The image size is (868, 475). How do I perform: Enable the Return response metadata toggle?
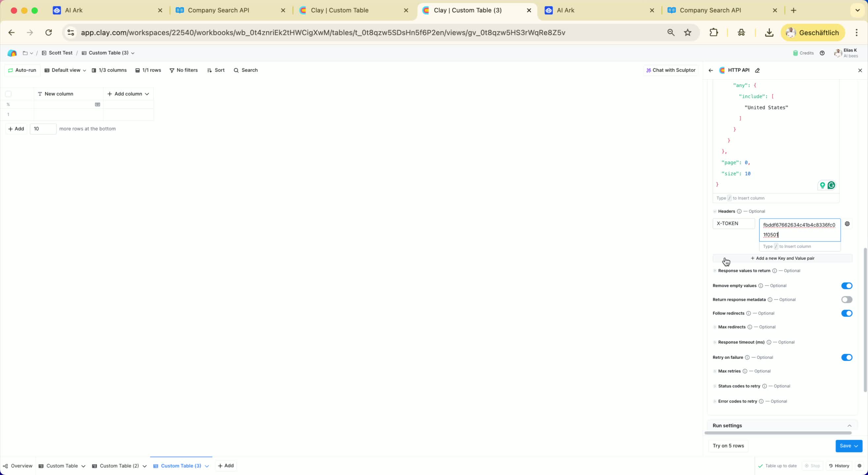pos(847,300)
